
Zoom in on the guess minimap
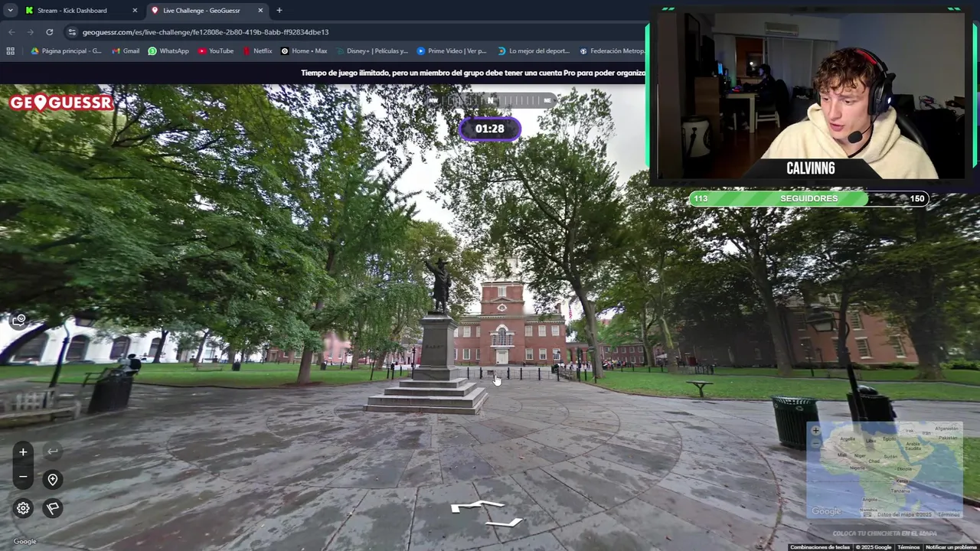coord(815,431)
